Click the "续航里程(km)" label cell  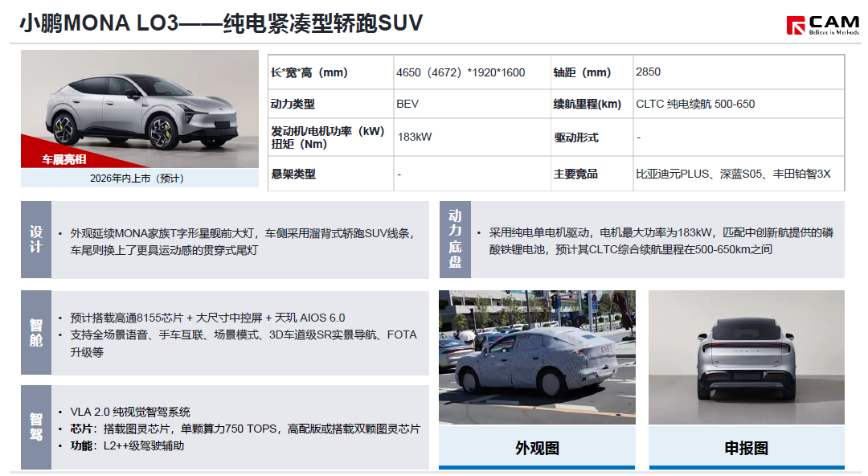pos(592,104)
